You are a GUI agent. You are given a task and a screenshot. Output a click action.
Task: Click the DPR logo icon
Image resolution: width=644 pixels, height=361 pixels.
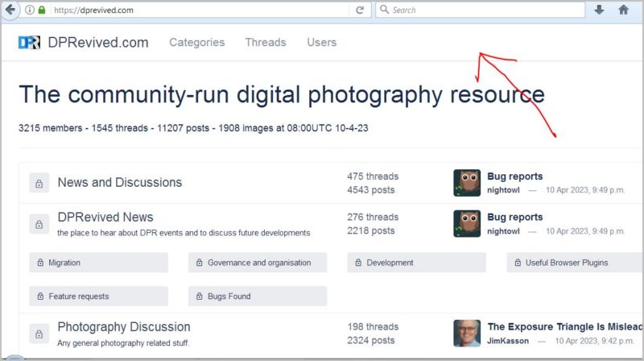pyautogui.click(x=29, y=43)
